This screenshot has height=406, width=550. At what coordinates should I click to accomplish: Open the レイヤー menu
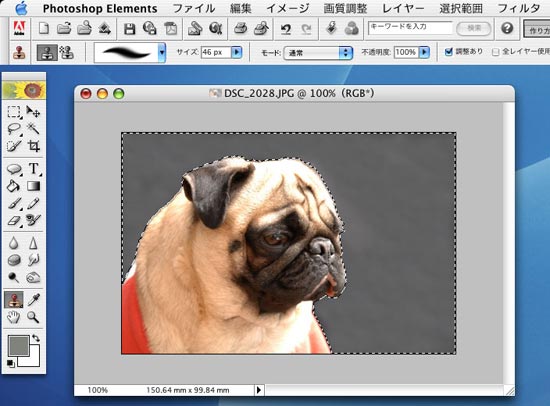coord(403,8)
